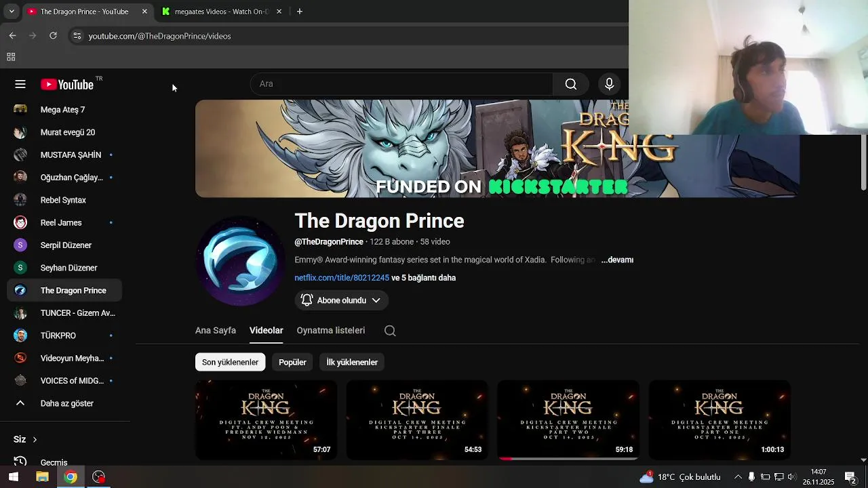Open the MUSTAFA ŞAHİN channel avatar
Image resolution: width=868 pixels, height=488 pixels.
20,155
